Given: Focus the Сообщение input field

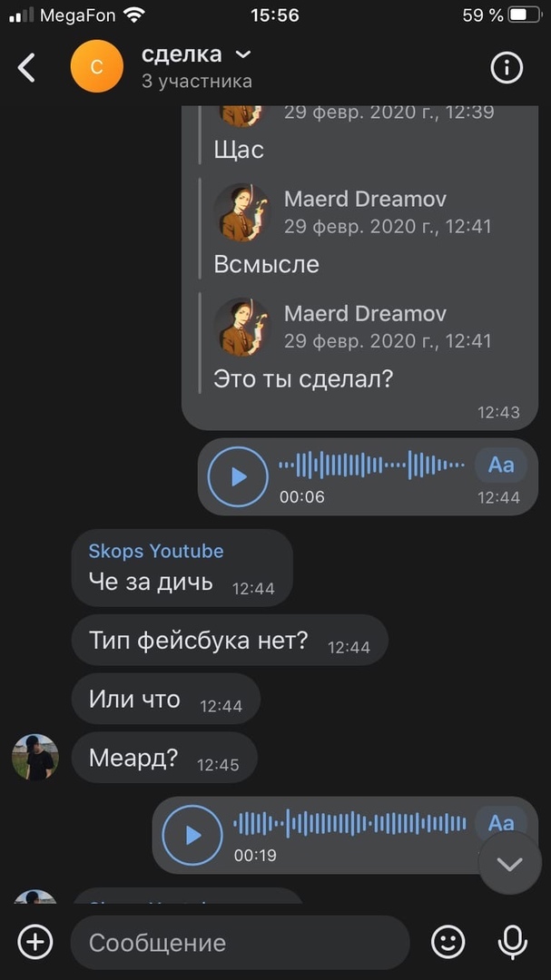Looking at the screenshot, I should [240, 943].
